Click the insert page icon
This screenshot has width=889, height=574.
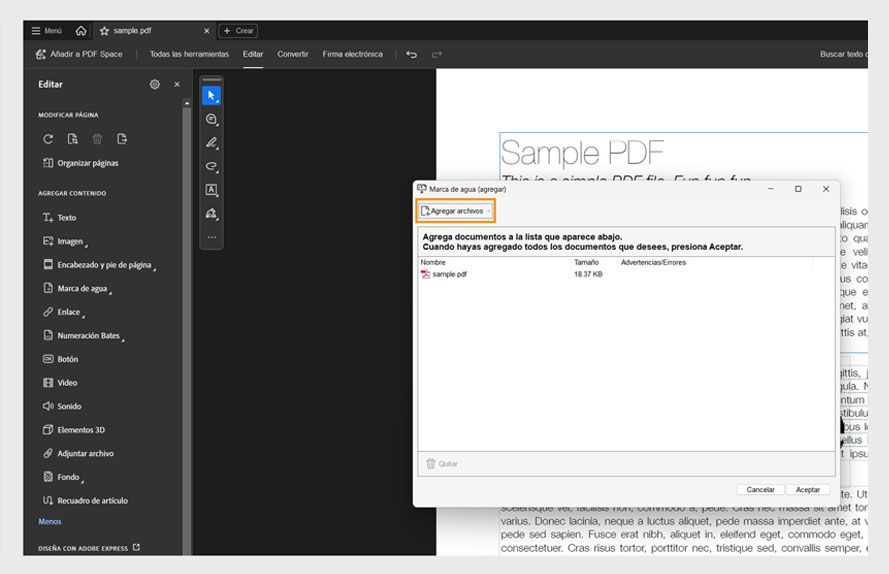[122, 139]
